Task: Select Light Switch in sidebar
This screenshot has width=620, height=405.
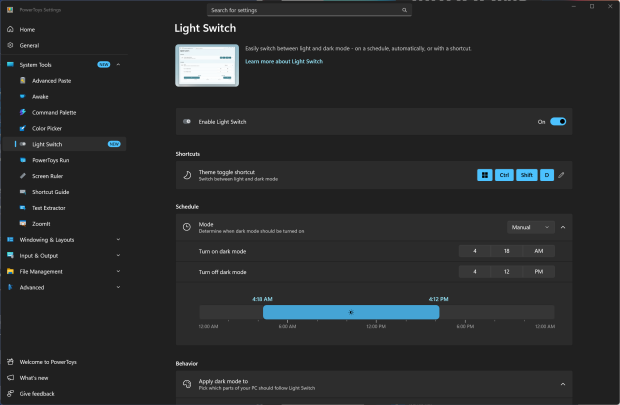Action: (x=63, y=144)
